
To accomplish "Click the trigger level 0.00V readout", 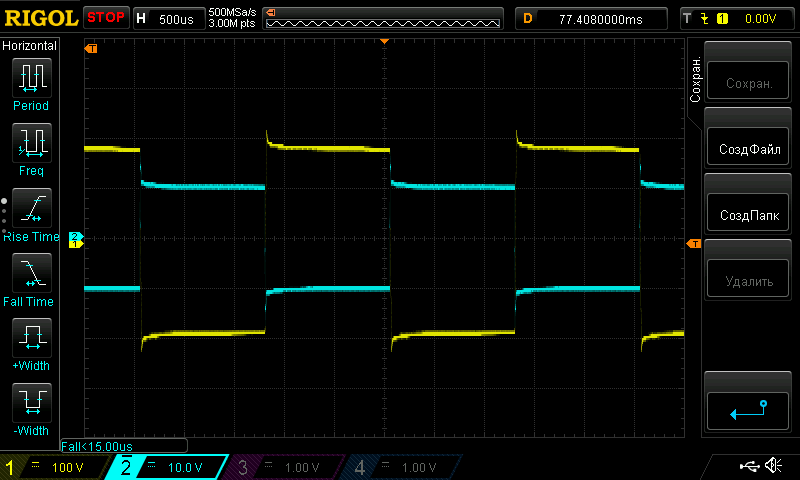I will point(760,19).
